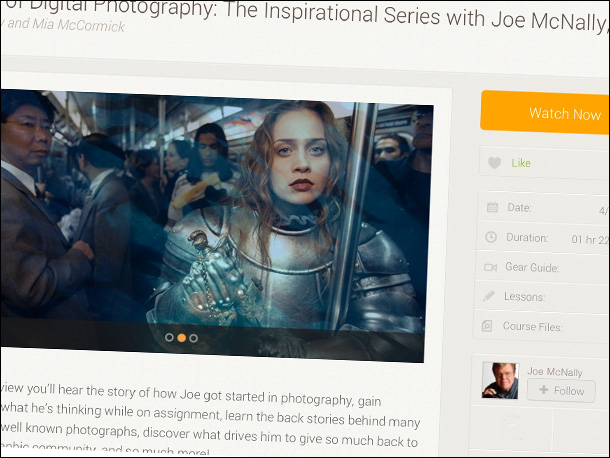The image size is (610, 458).
Task: Click the '01 hr' duration value
Action: [x=584, y=240]
